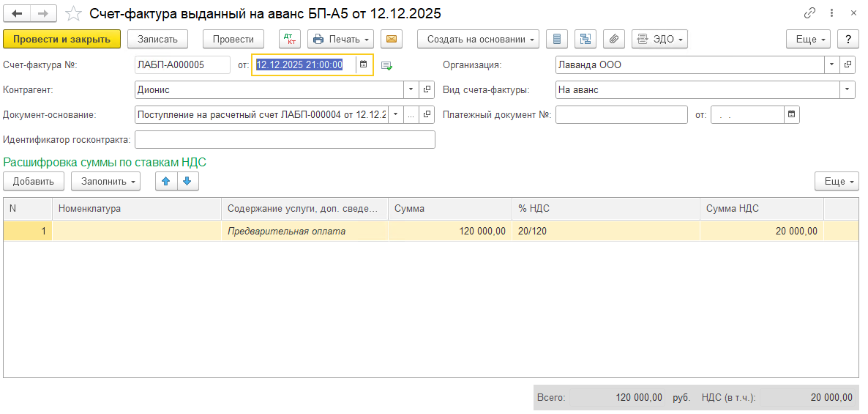Expand the Организация dropdown list
This screenshot has width=868, height=414.
[832, 64]
